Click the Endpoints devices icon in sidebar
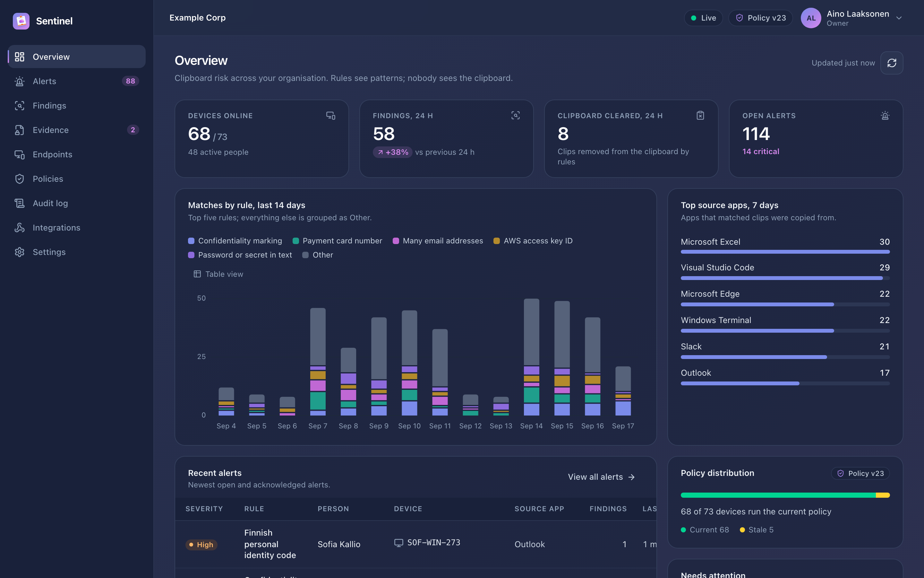This screenshot has height=578, width=924. (20, 154)
